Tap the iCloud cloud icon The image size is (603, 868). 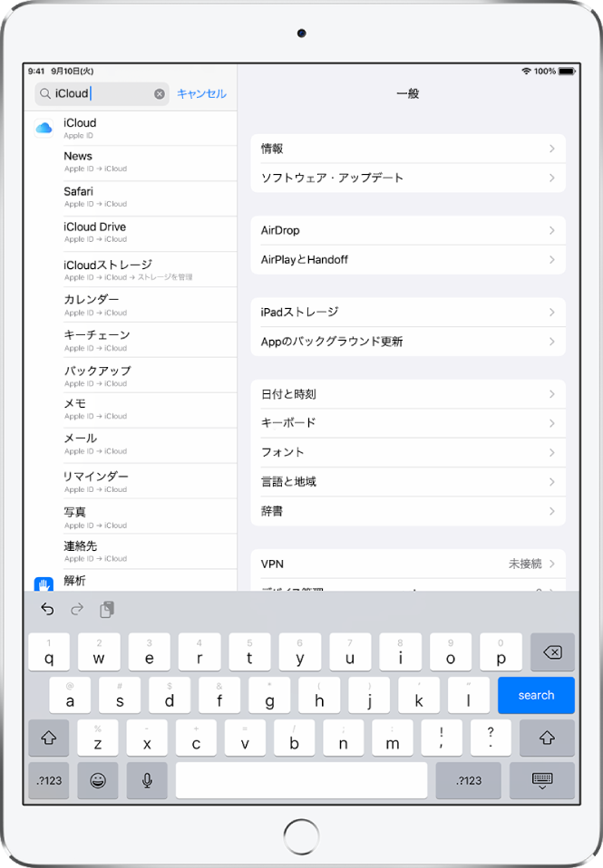pyautogui.click(x=44, y=129)
